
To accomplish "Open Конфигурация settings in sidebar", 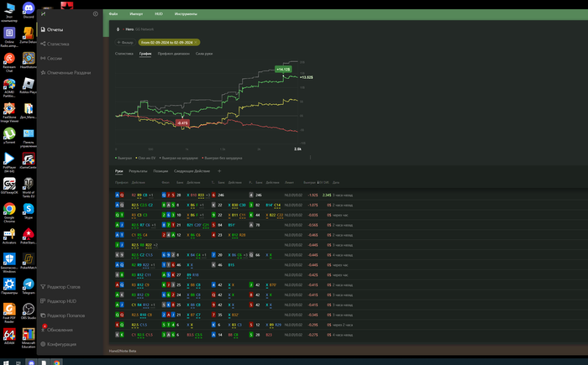I will coord(61,344).
